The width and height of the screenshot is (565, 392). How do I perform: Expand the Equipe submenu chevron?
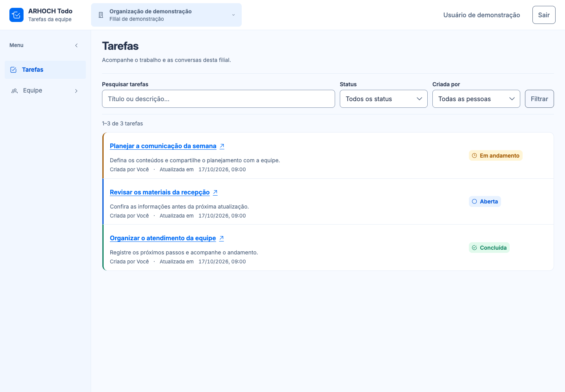(x=76, y=91)
